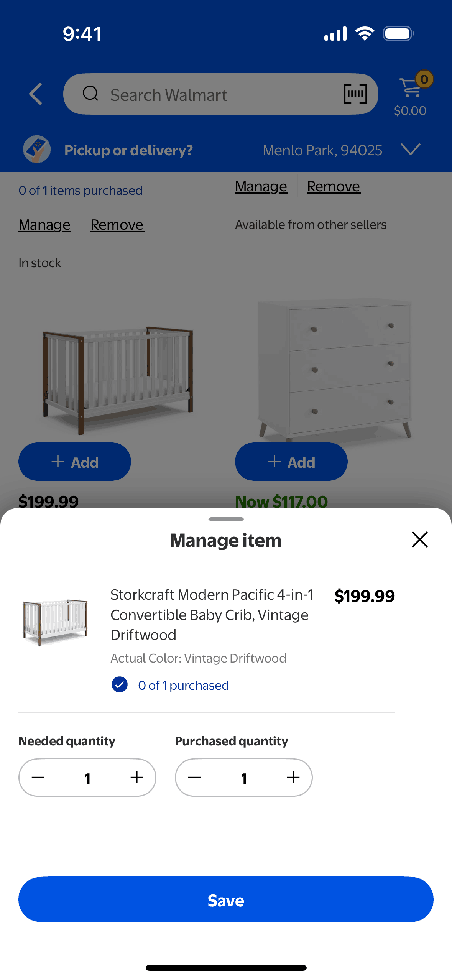Increase purchased quantity with plus
452x980 pixels.
[x=293, y=778]
